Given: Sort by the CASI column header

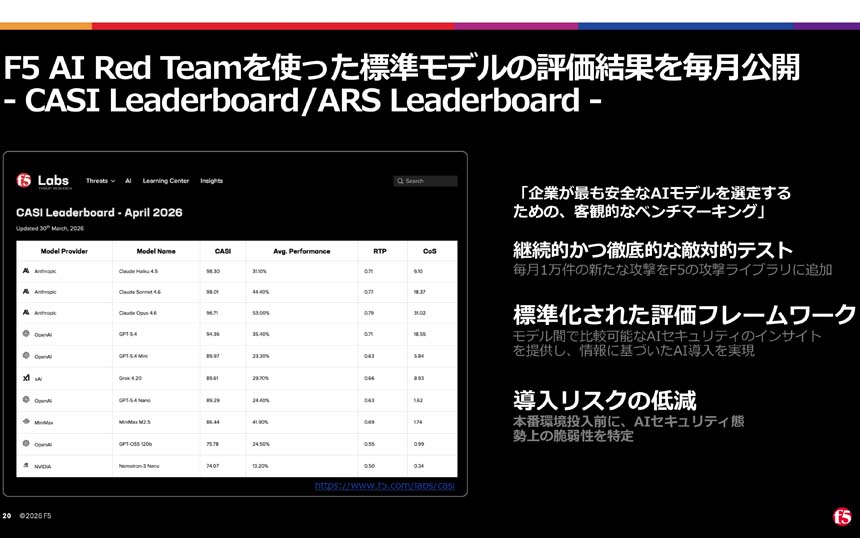Looking at the screenshot, I should (222, 251).
